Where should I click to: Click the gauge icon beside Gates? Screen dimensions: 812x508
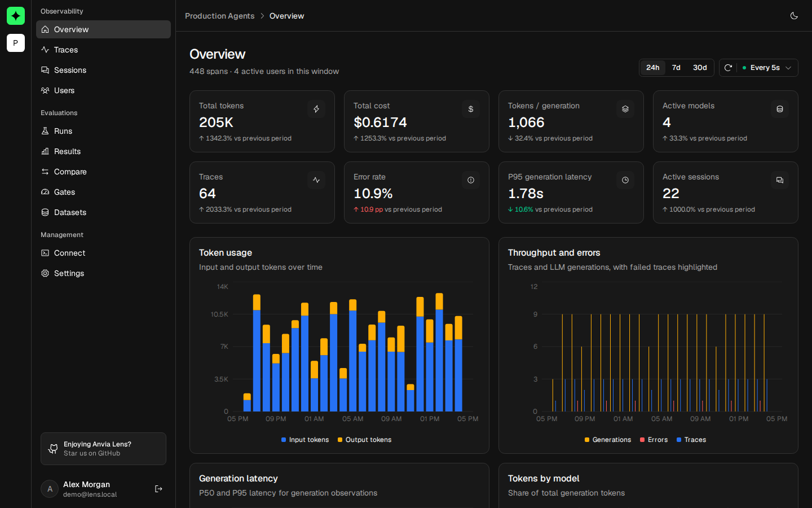tap(45, 192)
